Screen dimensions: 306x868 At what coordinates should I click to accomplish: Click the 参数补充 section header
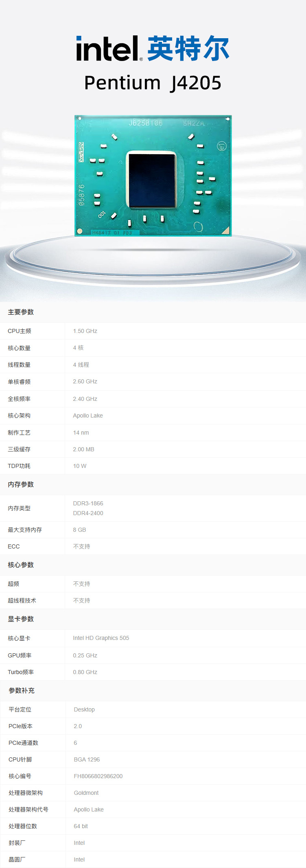[22, 690]
